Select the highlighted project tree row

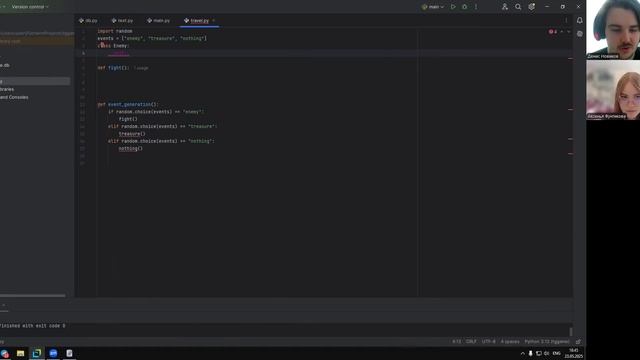tap(35, 81)
